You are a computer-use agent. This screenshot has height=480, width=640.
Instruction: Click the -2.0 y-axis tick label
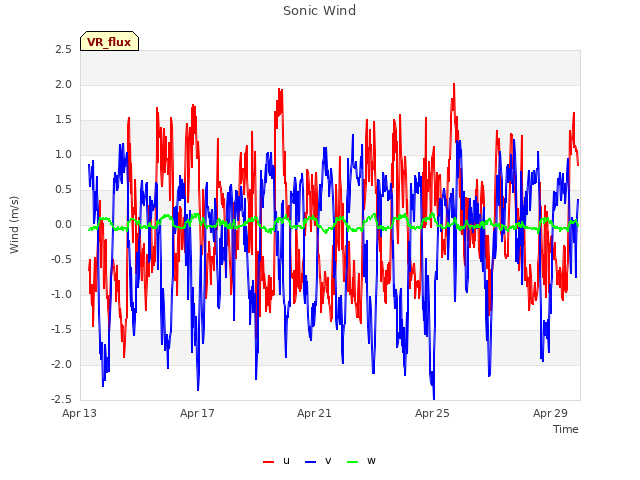(62, 364)
